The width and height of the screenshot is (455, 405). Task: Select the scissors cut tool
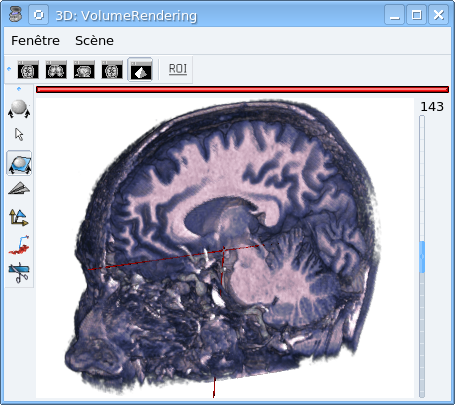(19, 273)
